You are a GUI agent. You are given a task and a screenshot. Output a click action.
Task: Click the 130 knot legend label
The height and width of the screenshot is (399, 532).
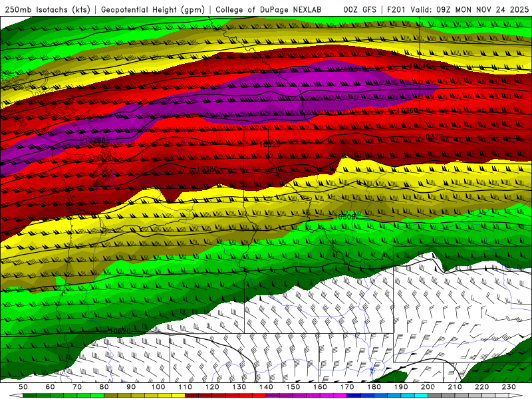pos(239,387)
